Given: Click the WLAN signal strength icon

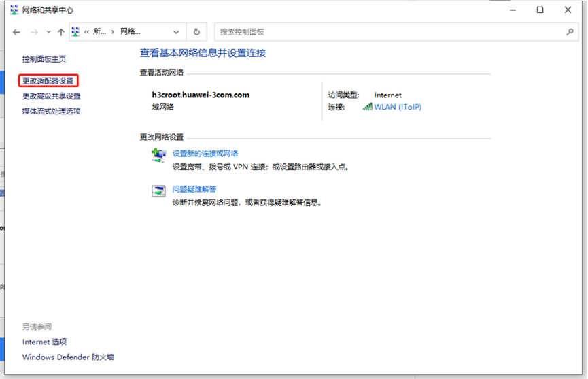Looking at the screenshot, I should (x=368, y=107).
